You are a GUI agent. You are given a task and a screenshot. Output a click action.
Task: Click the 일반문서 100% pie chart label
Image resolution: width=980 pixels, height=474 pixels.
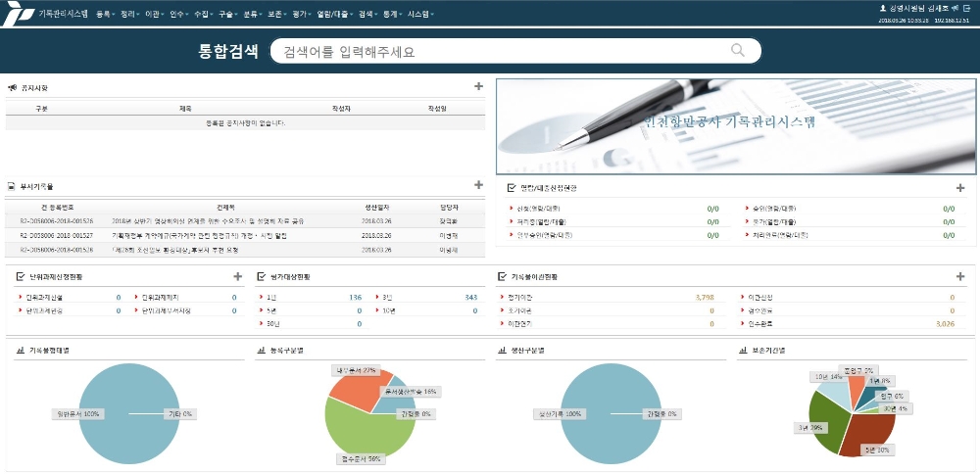77,414
